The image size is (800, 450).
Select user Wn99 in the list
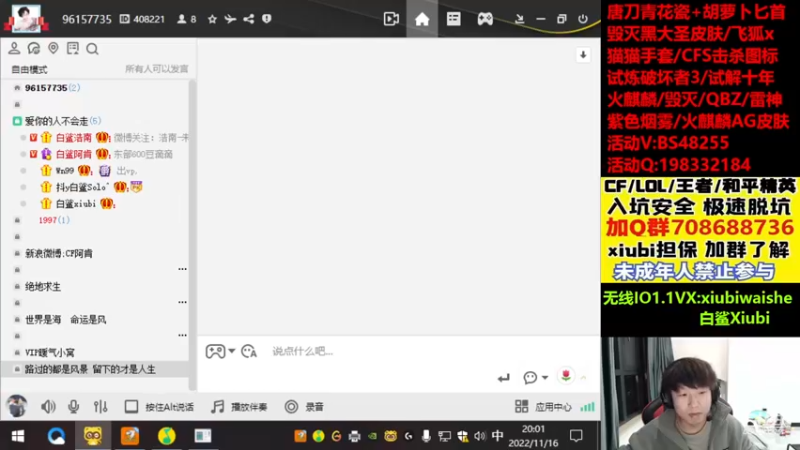pos(64,170)
